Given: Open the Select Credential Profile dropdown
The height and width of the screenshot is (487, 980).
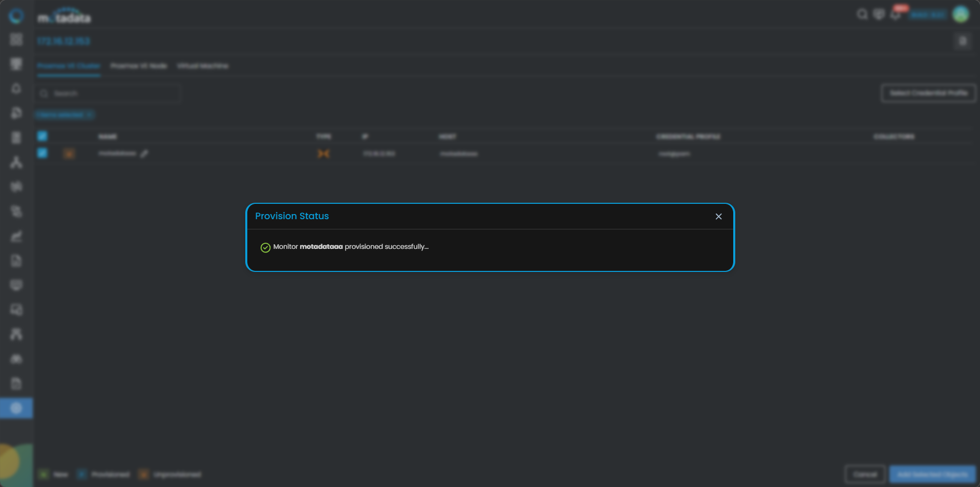Looking at the screenshot, I should coord(928,93).
